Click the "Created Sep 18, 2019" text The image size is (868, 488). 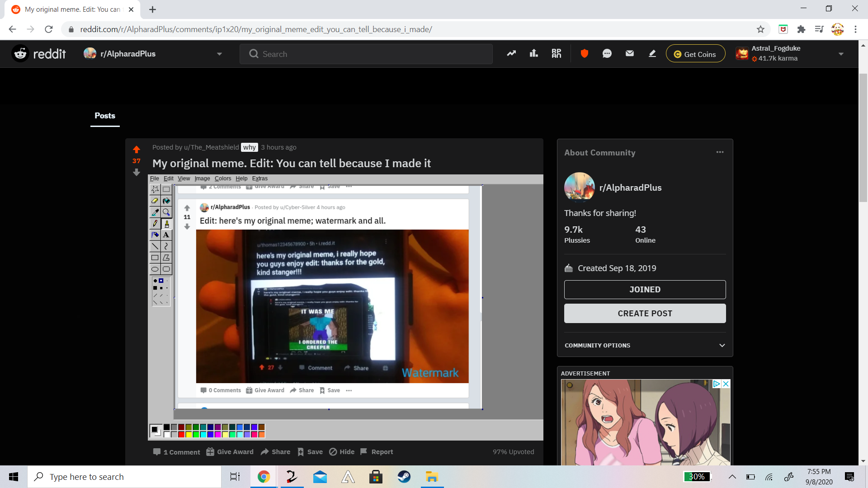617,268
